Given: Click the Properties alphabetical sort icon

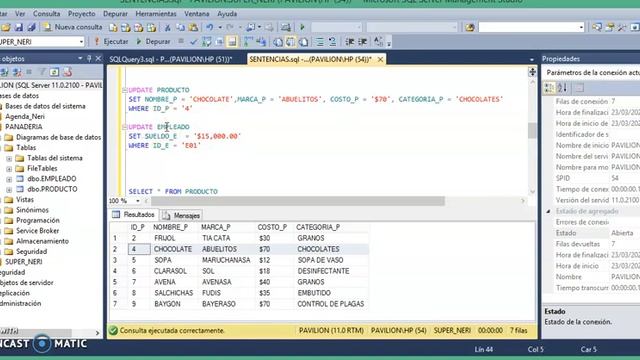Looking at the screenshot, I should tap(562, 87).
